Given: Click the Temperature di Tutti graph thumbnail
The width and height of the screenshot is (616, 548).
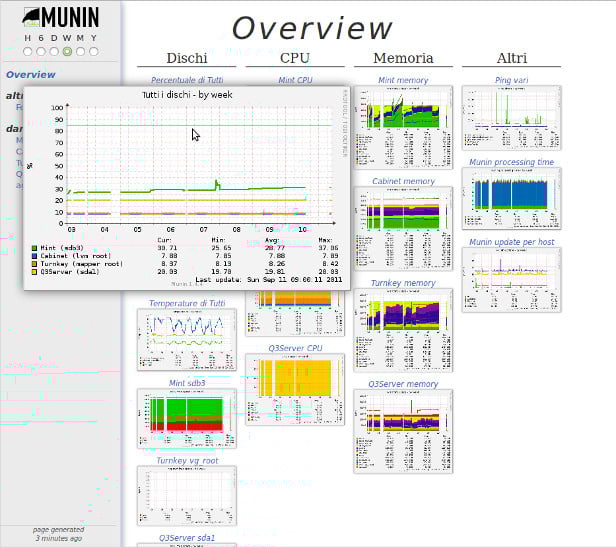Looking at the screenshot, I should click(x=187, y=339).
